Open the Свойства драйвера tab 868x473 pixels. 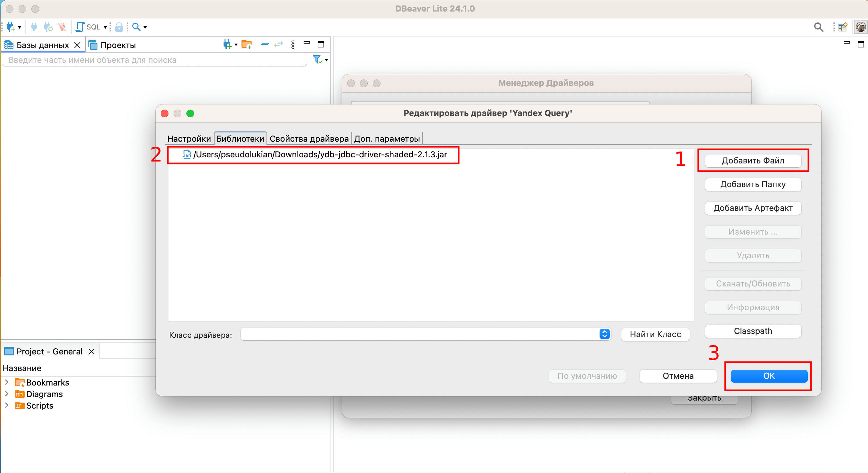[309, 138]
